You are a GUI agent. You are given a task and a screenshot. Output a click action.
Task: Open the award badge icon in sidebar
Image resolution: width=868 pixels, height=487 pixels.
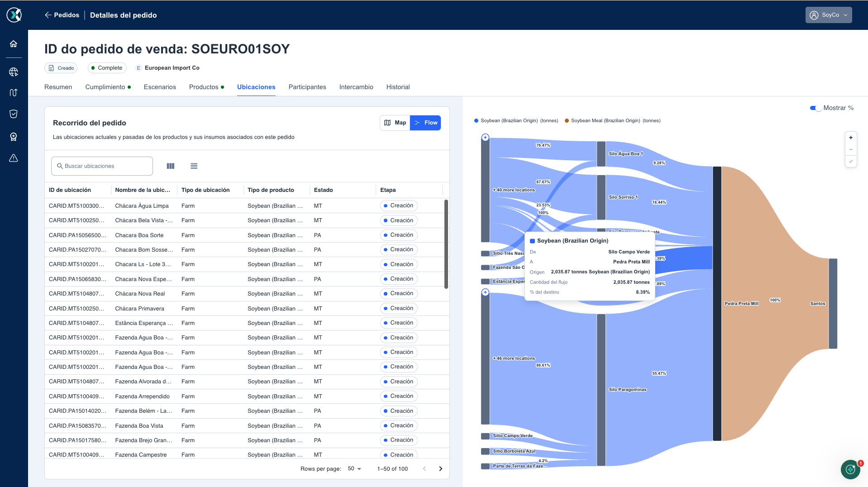(x=14, y=137)
